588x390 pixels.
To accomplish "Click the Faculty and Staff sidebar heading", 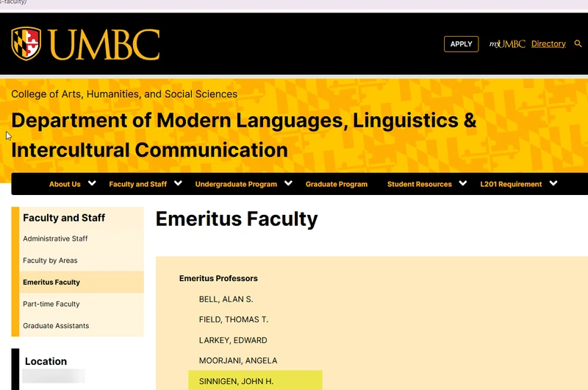I will 64,218.
